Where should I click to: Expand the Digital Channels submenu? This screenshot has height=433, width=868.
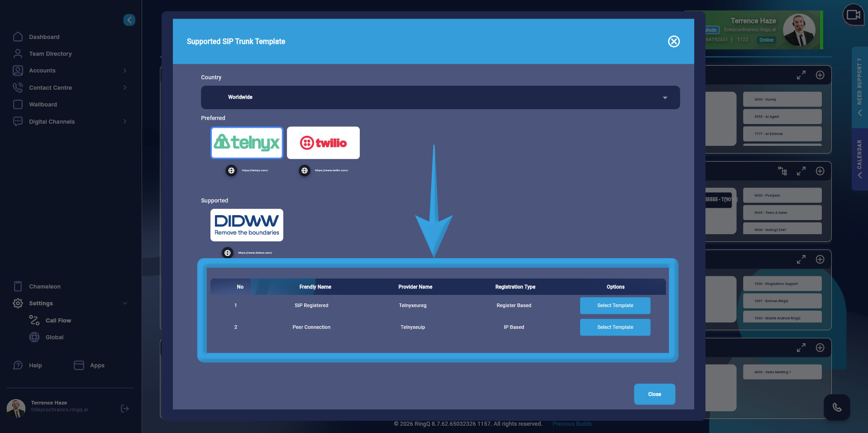125,121
